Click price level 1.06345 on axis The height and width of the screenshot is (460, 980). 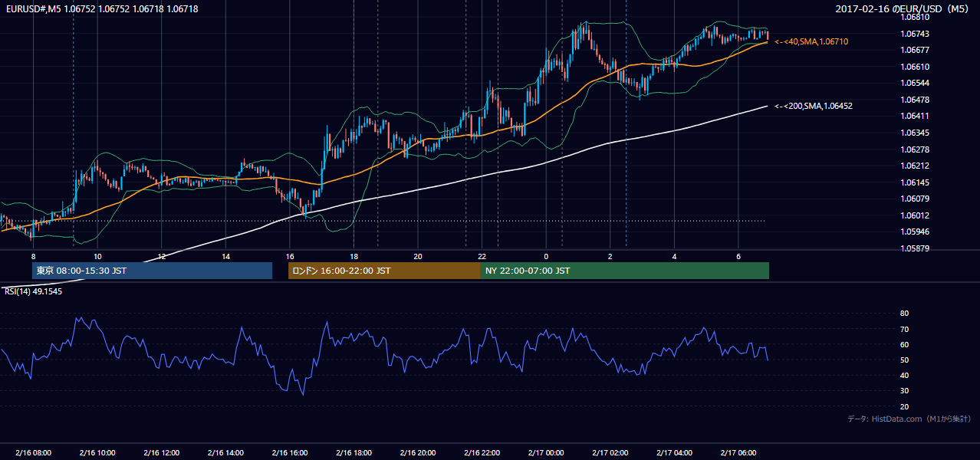pos(915,133)
